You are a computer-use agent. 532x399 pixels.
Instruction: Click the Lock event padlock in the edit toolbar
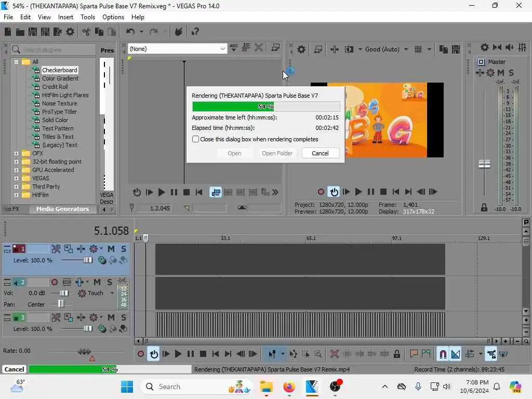396,354
